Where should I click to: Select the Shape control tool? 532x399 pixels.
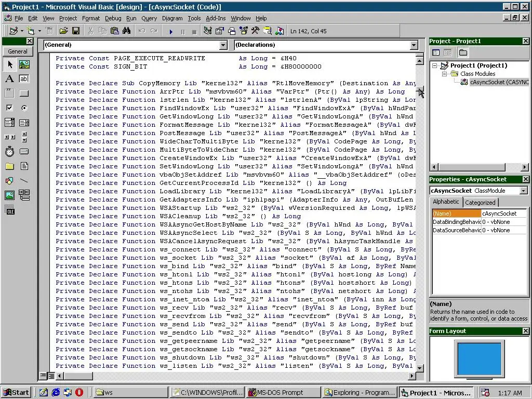[10, 180]
